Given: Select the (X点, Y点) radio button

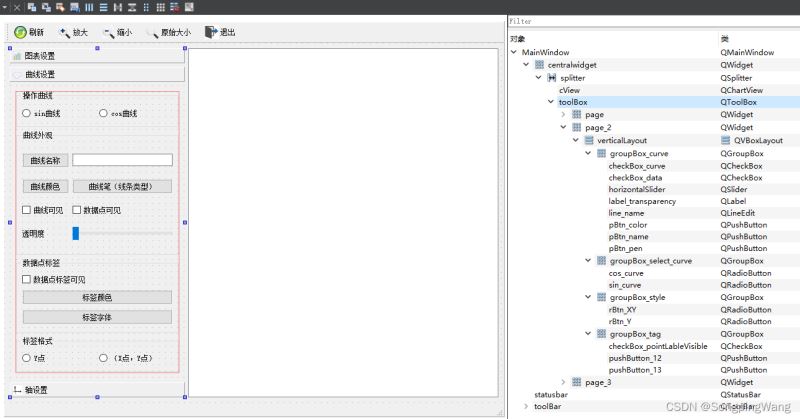Looking at the screenshot, I should tap(103, 357).
